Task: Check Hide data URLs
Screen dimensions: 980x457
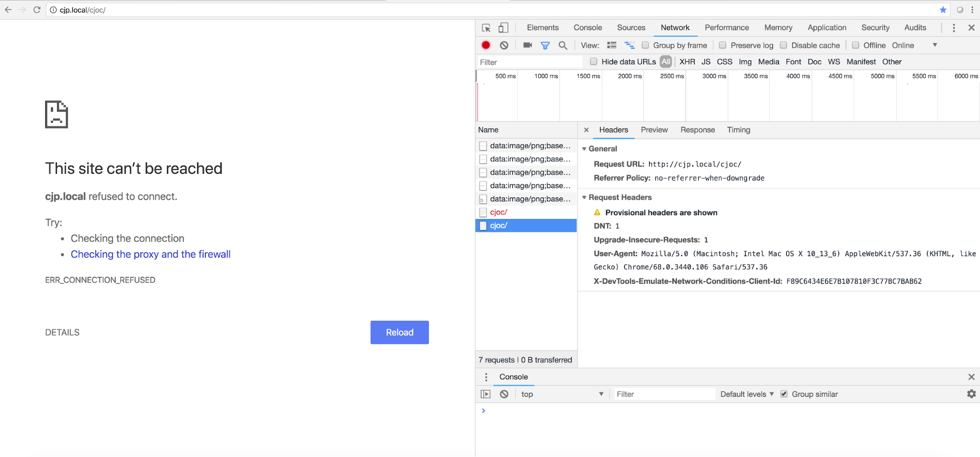Action: coord(594,61)
